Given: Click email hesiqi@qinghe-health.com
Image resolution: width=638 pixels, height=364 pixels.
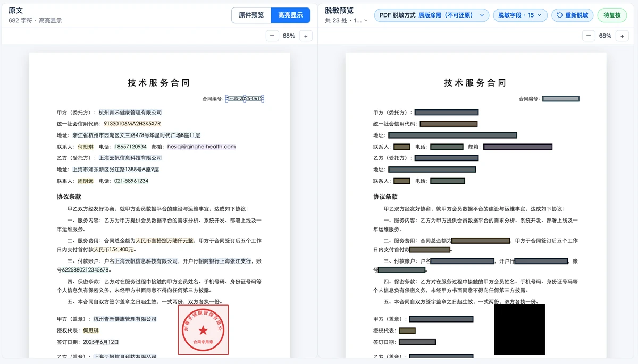Looking at the screenshot, I should (202, 147).
